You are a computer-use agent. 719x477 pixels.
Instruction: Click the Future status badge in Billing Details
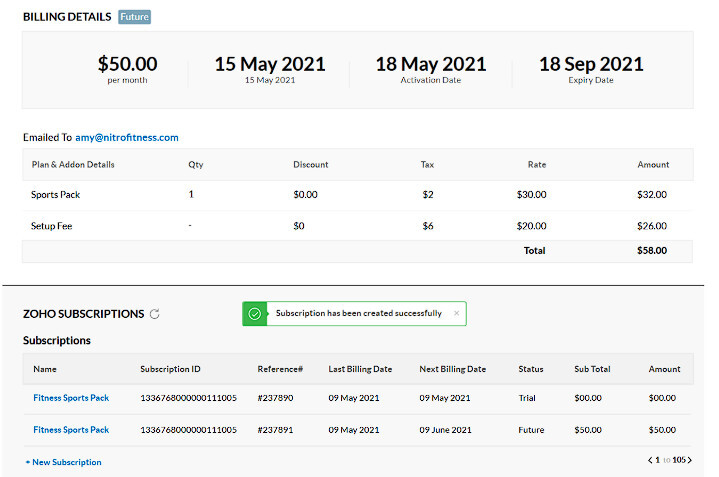pos(134,17)
